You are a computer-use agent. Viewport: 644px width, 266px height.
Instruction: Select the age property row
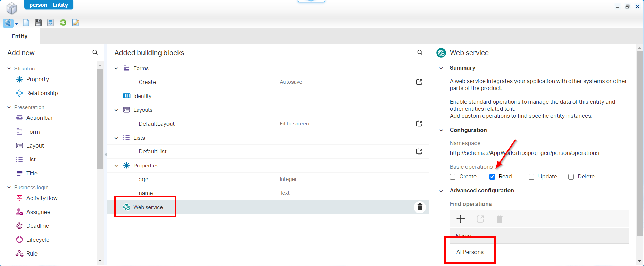click(x=268, y=179)
